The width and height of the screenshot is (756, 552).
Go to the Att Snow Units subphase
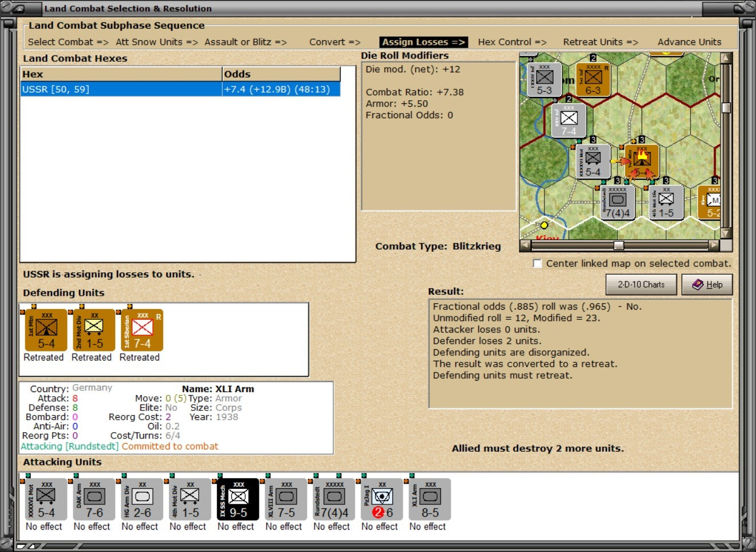[x=157, y=42]
